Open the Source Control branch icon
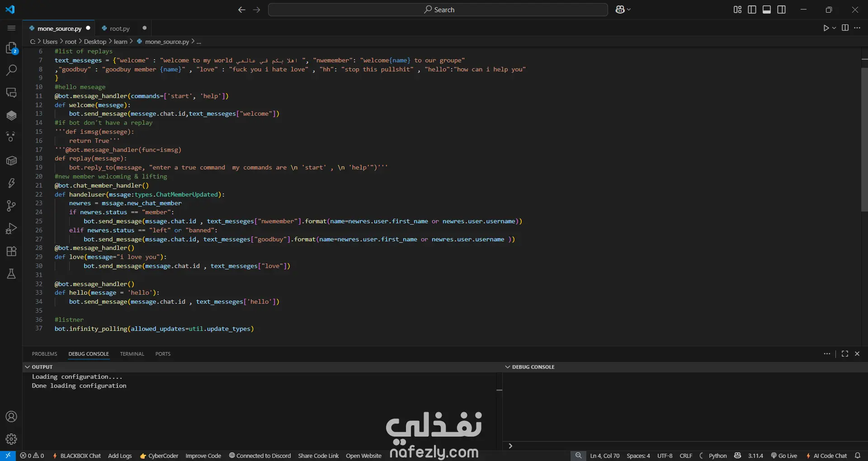 pos(11,206)
